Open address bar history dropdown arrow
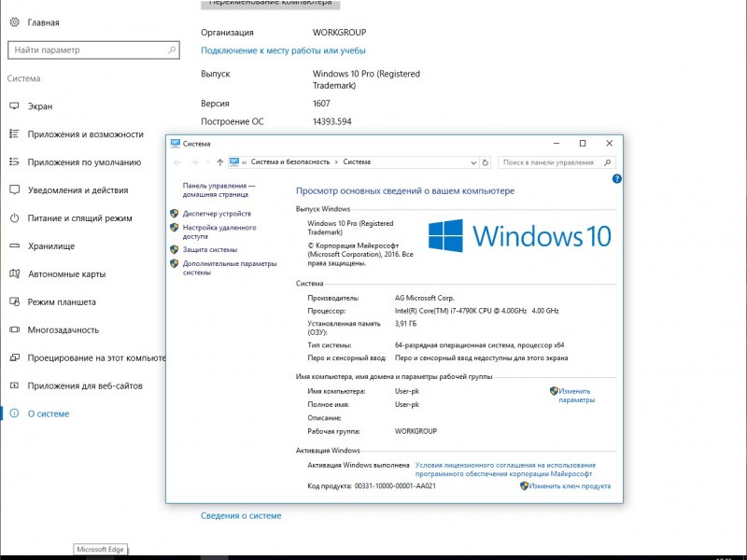747x560 pixels. pyautogui.click(x=473, y=162)
